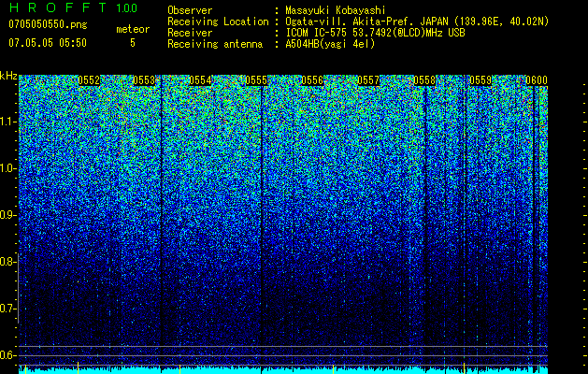Select the 1.0 frequency axis label
This screenshot has height=374, width=588.
[7, 168]
